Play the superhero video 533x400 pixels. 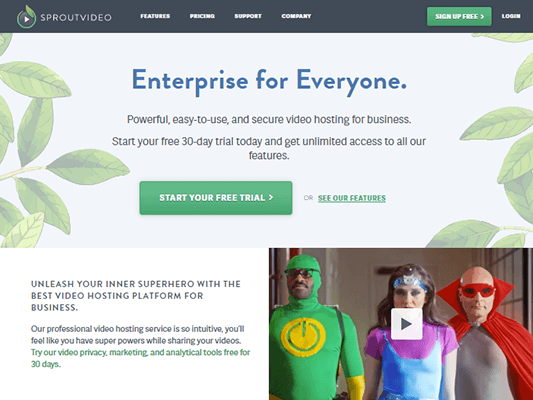click(x=407, y=324)
